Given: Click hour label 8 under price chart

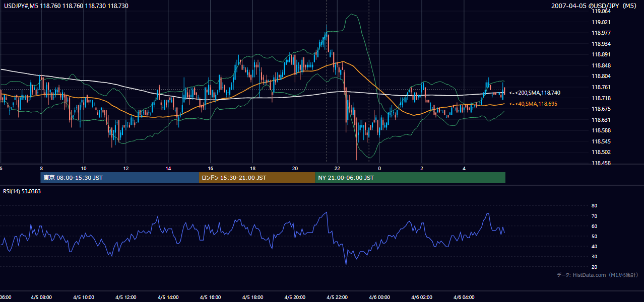Looking at the screenshot, I should [x=41, y=168].
